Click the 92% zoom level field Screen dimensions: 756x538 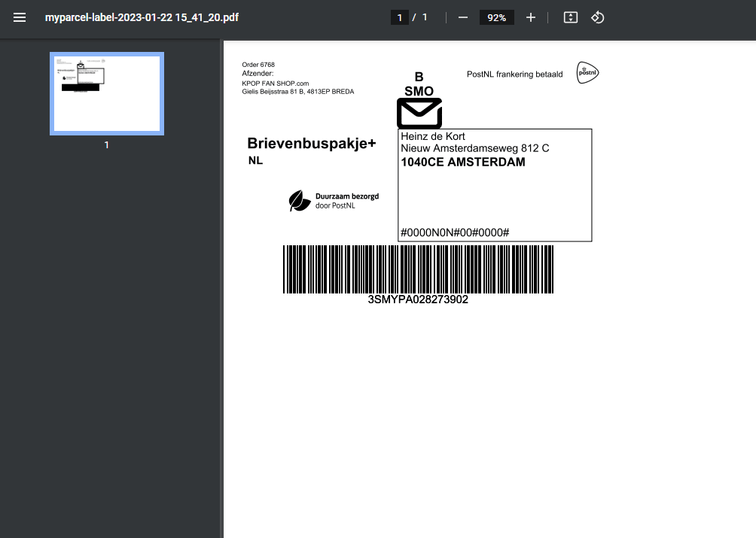[x=497, y=18]
